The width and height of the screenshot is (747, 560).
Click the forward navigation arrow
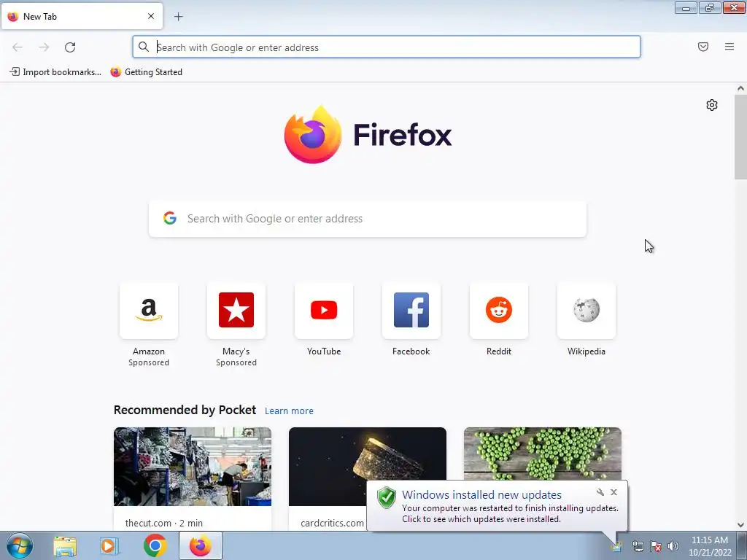coord(44,47)
